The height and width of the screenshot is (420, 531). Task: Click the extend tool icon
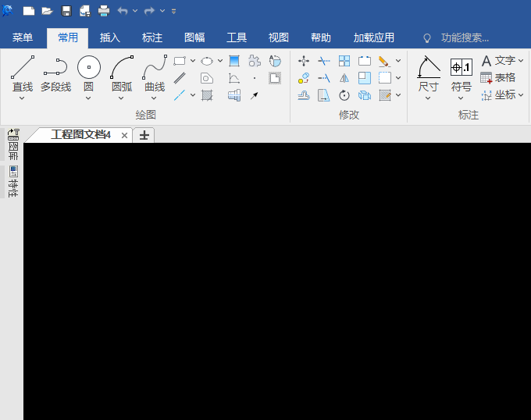(324, 78)
